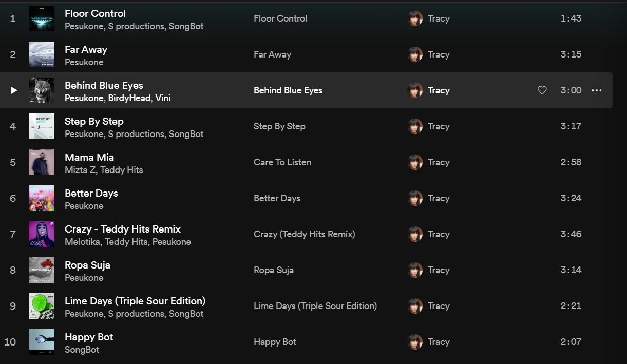
Task: Click the Floor Control album cover thumbnail
Action: click(x=42, y=18)
